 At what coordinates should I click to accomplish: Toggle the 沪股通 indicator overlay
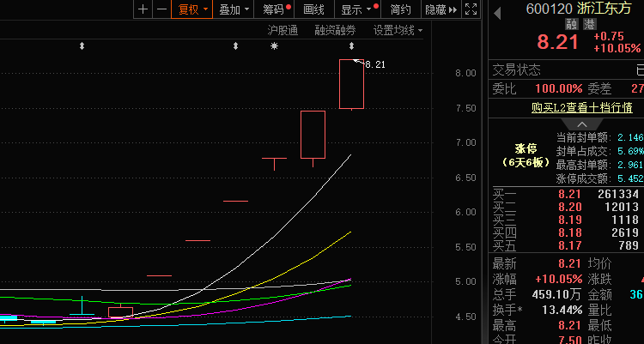click(x=283, y=30)
